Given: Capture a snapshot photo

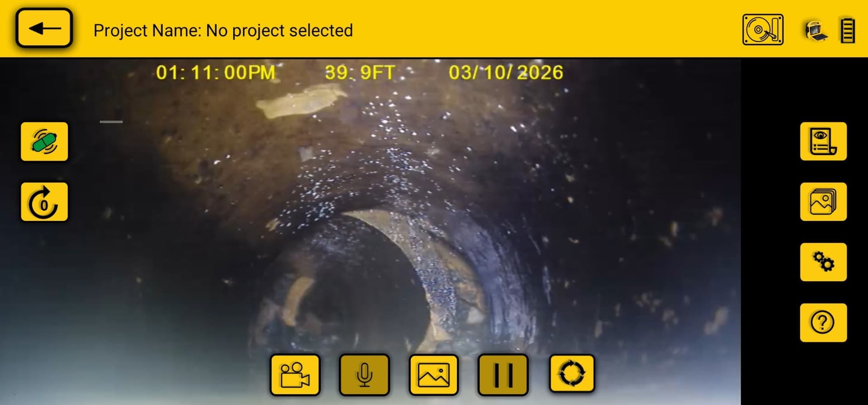Looking at the screenshot, I should [x=434, y=375].
